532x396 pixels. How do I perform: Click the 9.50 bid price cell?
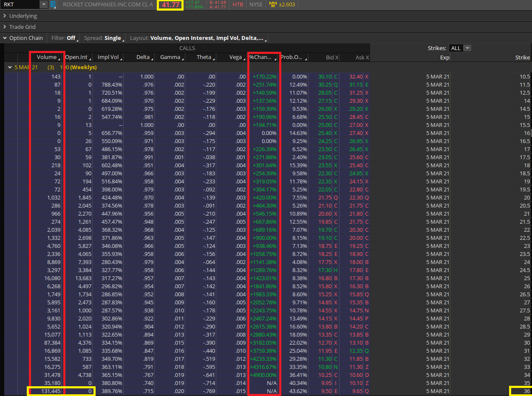(x=326, y=391)
